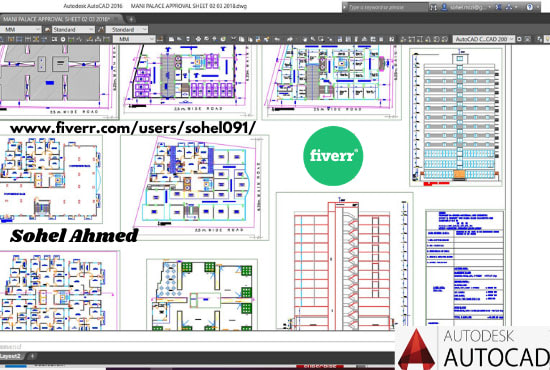This screenshot has width=550, height=370.
Task: Select the blue area statement table
Action: [465, 267]
